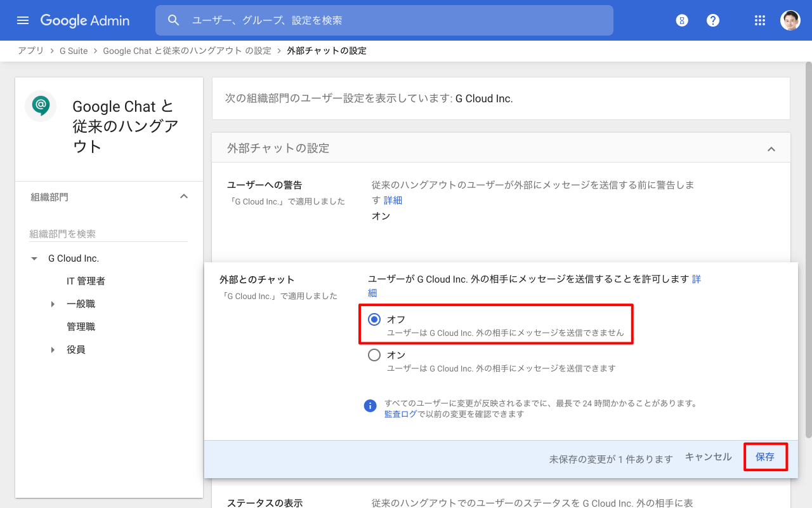This screenshot has height=508, width=812.
Task: Open the help question mark icon
Action: [713, 20]
